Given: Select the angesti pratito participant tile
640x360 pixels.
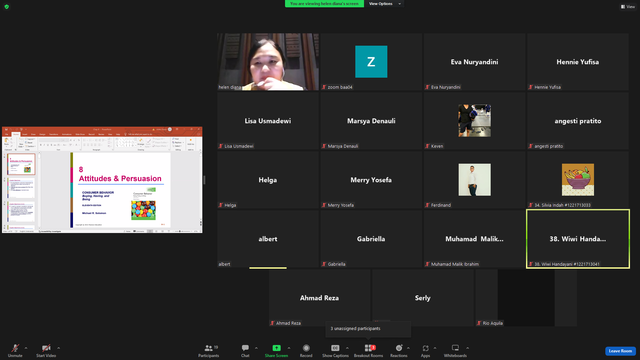Looking at the screenshot, I should pos(578,121).
